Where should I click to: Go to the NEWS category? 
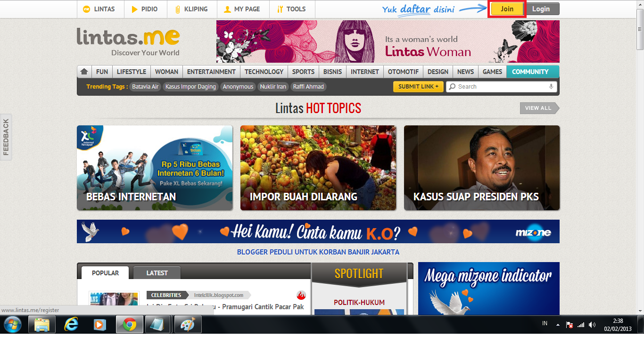click(465, 72)
